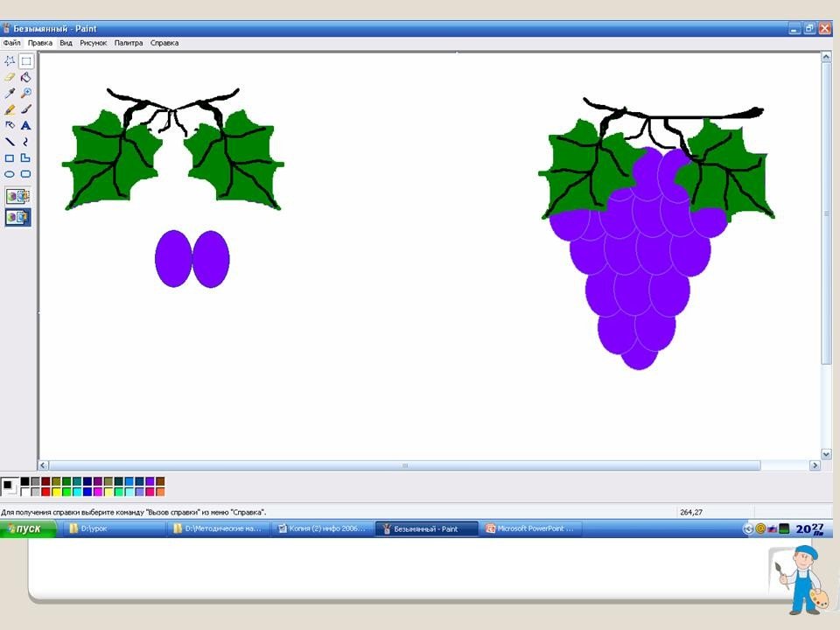Pick the bright red palette color
840x630 pixels.
(x=45, y=492)
